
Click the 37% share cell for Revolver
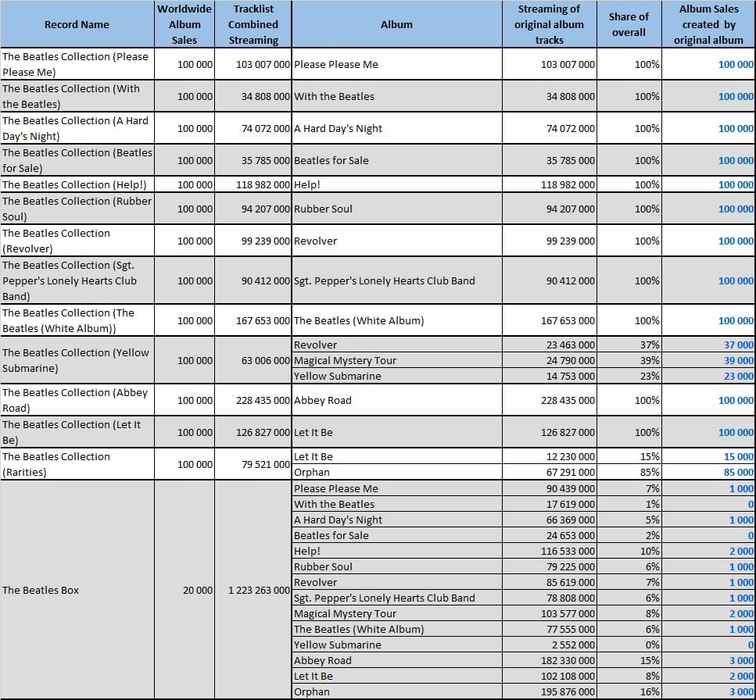point(629,345)
